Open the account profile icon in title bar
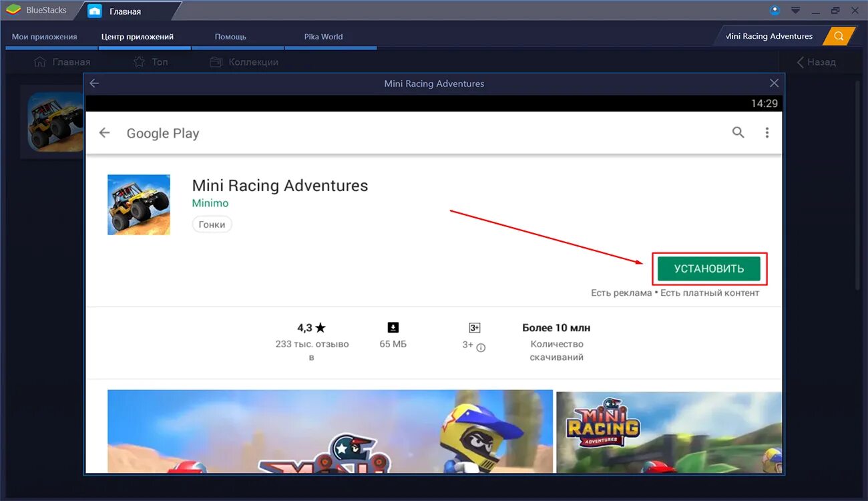The width and height of the screenshot is (868, 501). point(775,10)
